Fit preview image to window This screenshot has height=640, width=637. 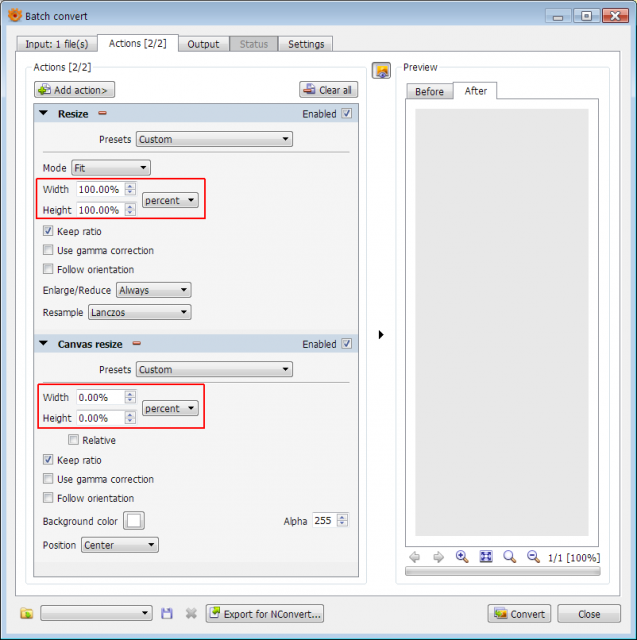(486, 557)
